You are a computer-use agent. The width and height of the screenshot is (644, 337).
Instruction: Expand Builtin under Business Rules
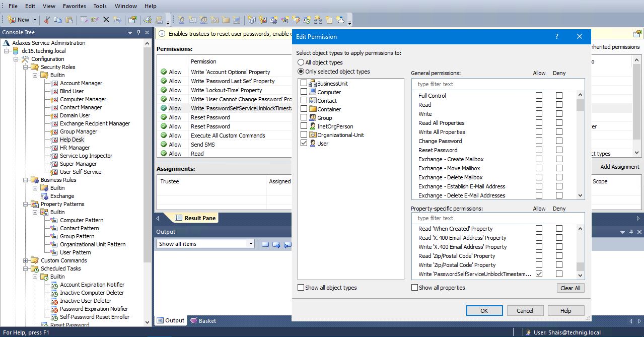35,188
